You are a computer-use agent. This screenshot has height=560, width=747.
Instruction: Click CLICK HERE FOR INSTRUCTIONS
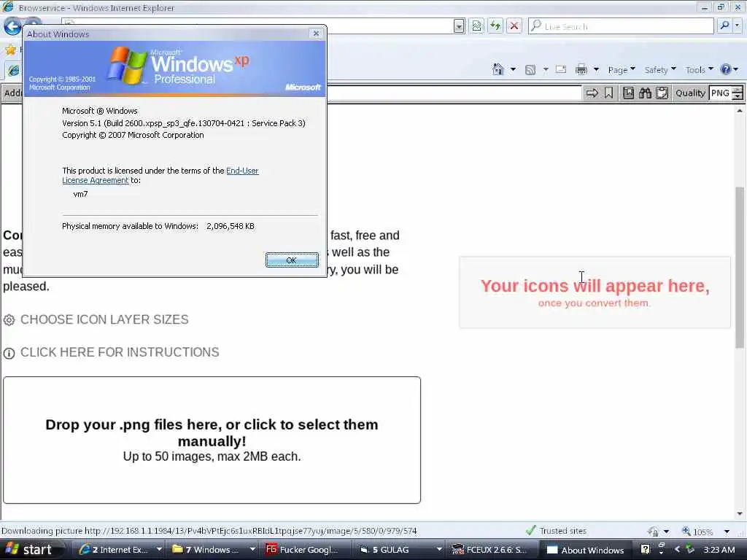[x=120, y=352]
